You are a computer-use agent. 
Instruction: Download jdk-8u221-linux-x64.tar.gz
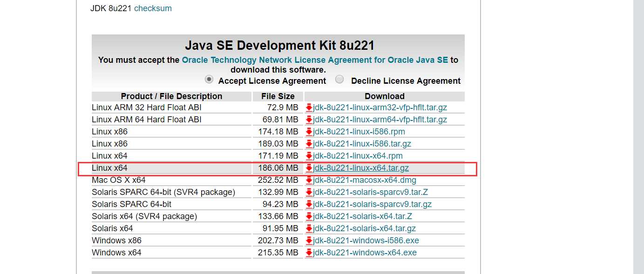(361, 168)
